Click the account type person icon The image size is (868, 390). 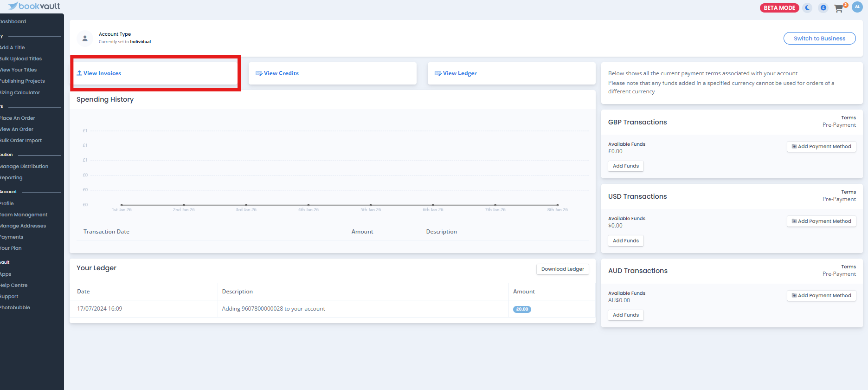tap(85, 39)
